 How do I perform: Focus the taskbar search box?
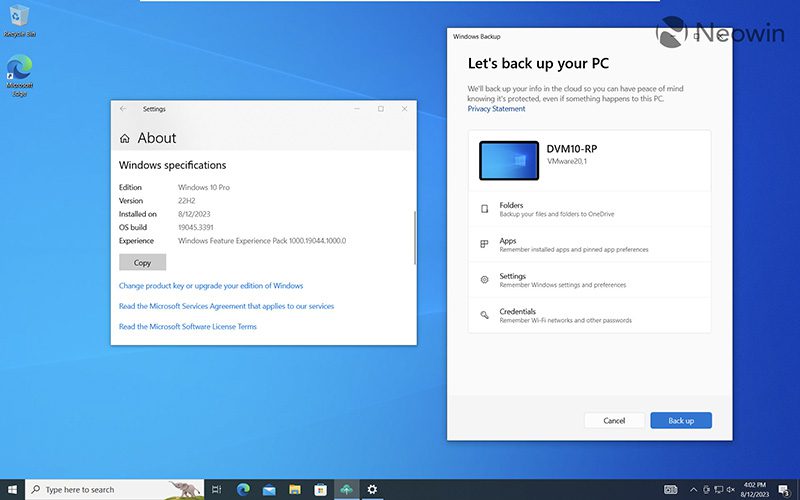click(x=114, y=490)
